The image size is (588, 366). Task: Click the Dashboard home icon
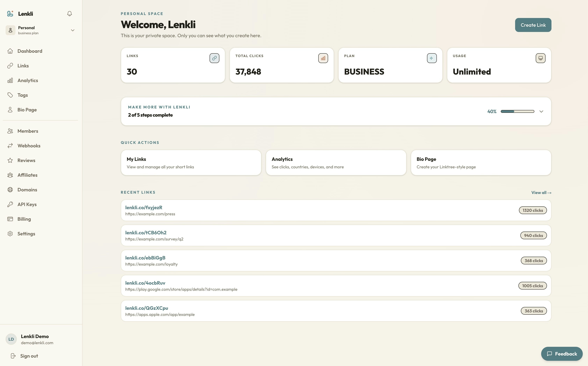(10, 51)
